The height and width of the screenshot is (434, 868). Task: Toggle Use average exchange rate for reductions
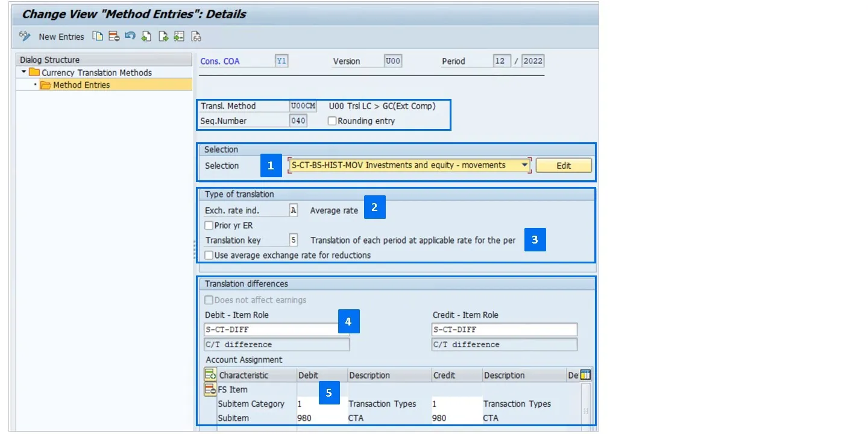pyautogui.click(x=209, y=255)
